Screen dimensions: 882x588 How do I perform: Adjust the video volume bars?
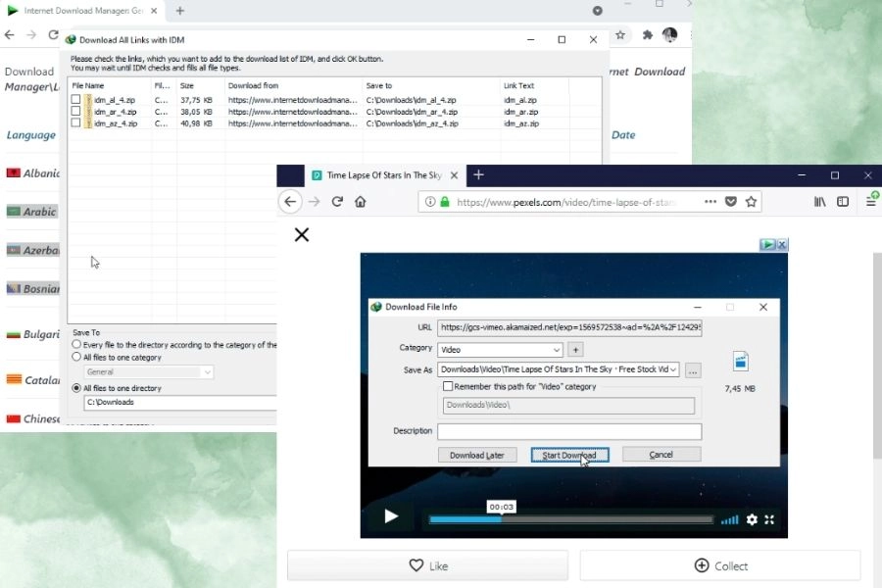(729, 519)
